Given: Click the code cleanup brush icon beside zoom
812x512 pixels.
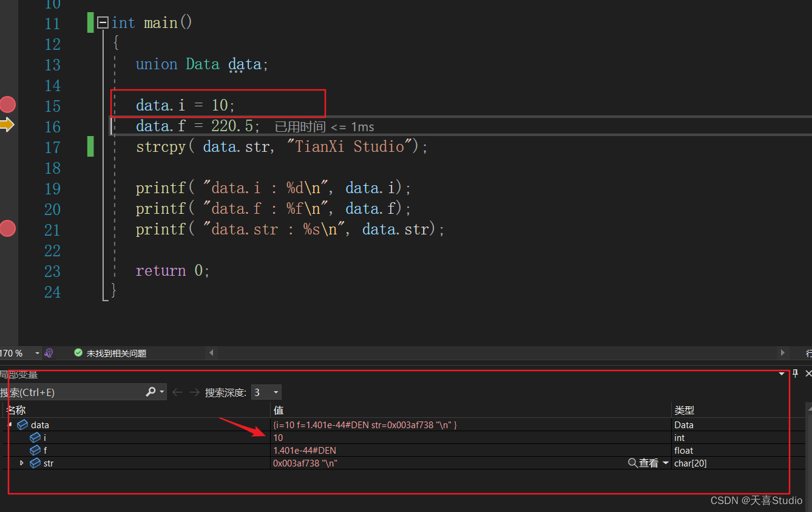Looking at the screenshot, I should click(49, 353).
